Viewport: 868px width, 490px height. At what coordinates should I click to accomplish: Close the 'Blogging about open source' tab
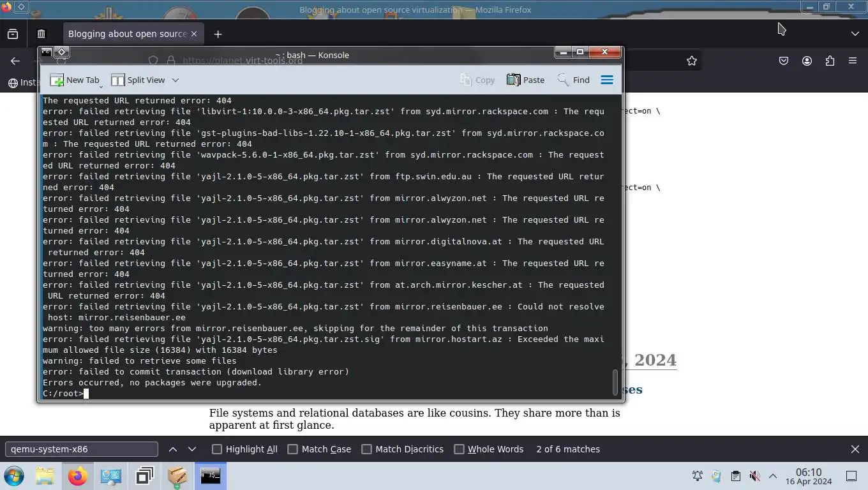[x=194, y=34]
